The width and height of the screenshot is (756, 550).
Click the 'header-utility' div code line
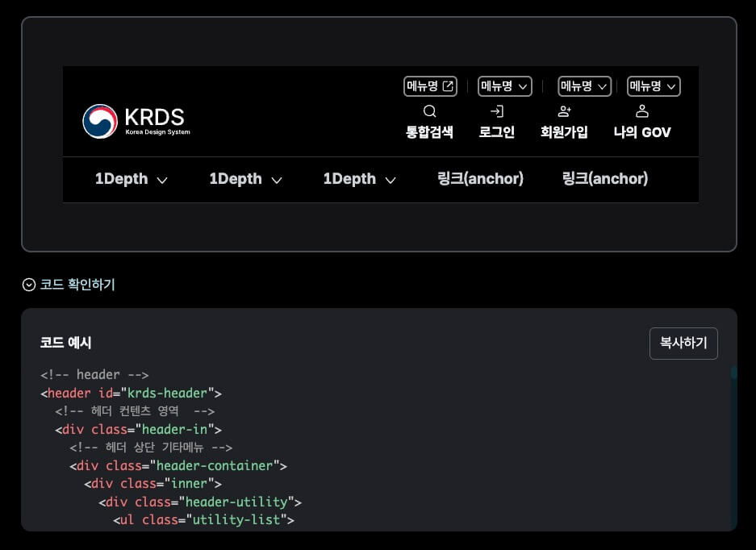coord(200,502)
